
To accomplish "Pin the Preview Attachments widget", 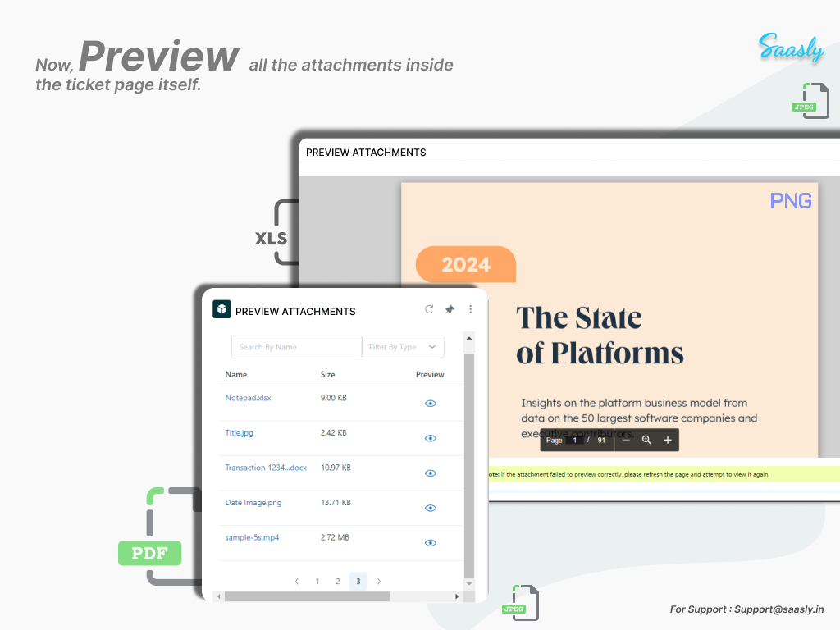I will [450, 309].
